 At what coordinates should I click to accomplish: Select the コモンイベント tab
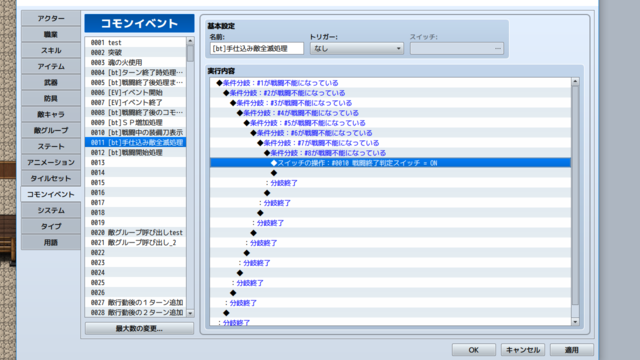51,194
